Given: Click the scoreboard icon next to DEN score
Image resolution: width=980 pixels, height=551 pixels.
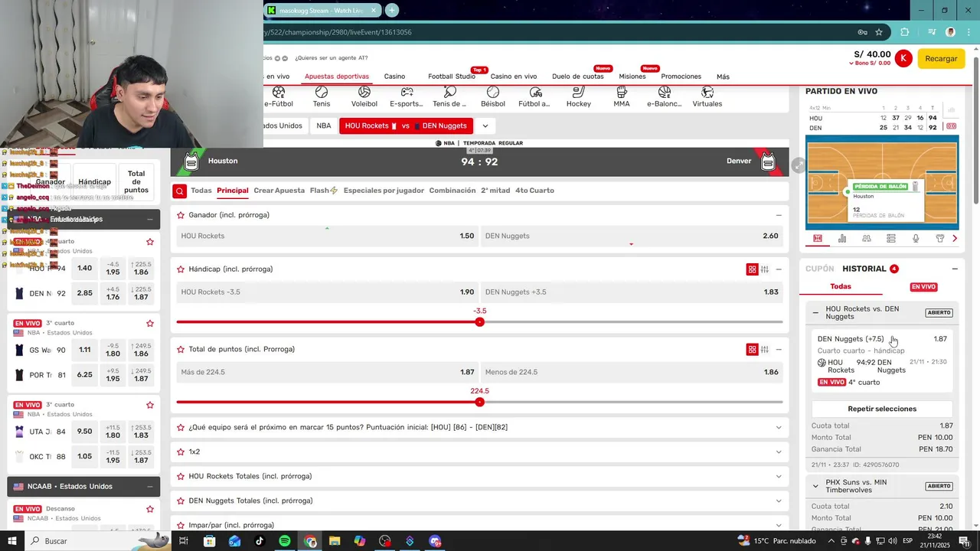Looking at the screenshot, I should point(952,126).
